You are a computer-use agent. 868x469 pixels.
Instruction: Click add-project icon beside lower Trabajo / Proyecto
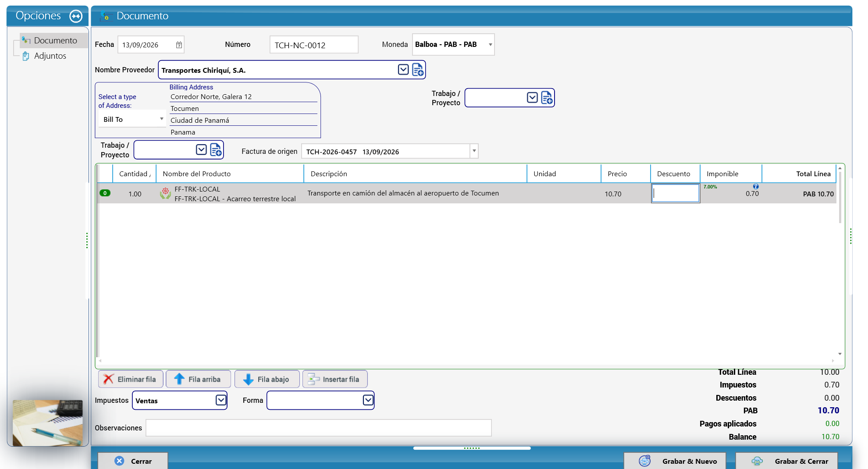pos(216,150)
